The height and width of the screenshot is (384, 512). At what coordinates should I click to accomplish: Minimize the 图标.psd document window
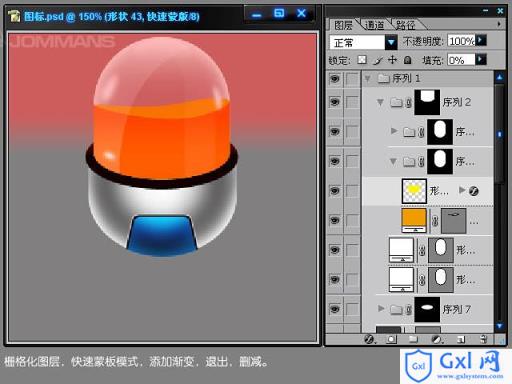point(256,15)
